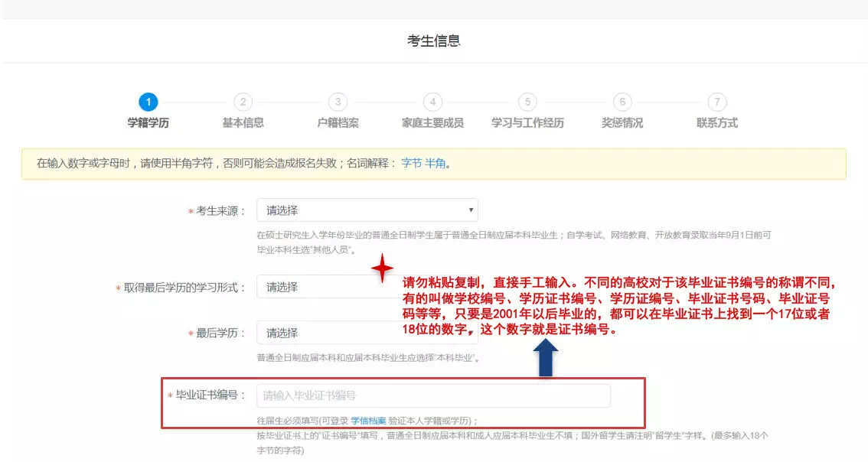Select the step 3 circle in the stepper
Image resolution: width=868 pixels, height=462 pixels.
click(x=338, y=102)
